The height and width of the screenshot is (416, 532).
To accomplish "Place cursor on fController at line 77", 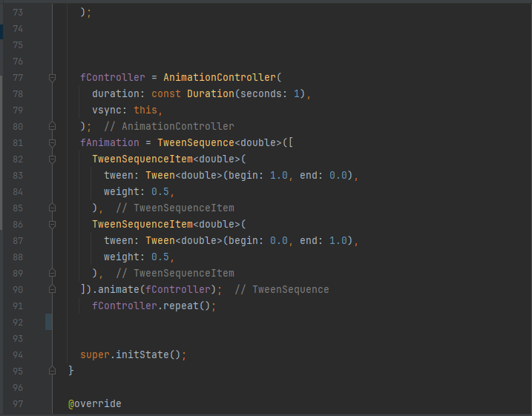I will click(x=113, y=77).
